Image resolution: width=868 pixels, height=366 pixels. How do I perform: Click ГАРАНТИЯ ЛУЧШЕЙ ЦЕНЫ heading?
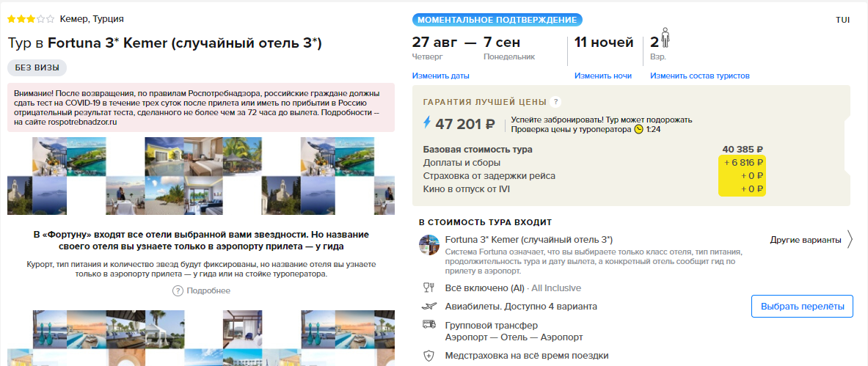click(485, 102)
